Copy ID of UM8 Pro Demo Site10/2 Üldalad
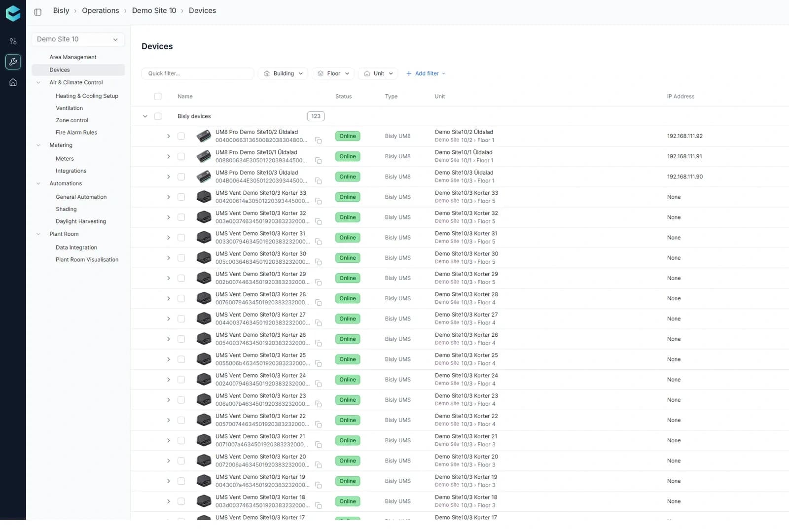Image resolution: width=789 pixels, height=532 pixels. [x=319, y=141]
